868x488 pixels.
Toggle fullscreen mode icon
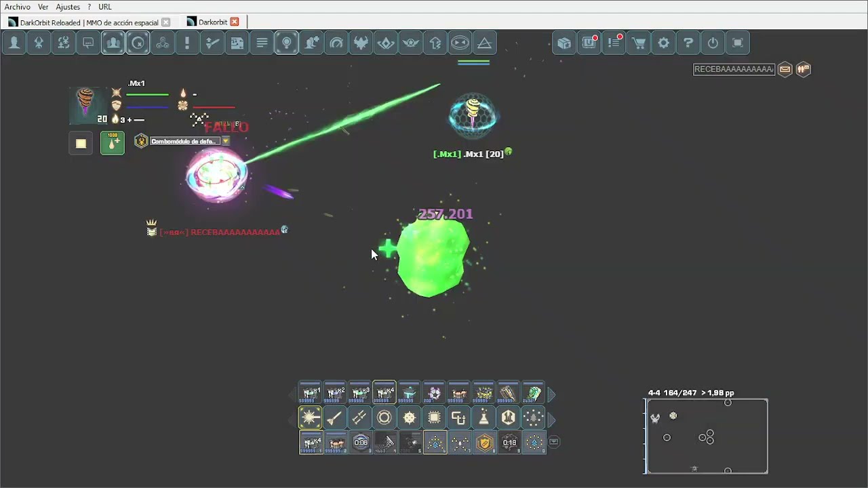pyautogui.click(x=738, y=43)
